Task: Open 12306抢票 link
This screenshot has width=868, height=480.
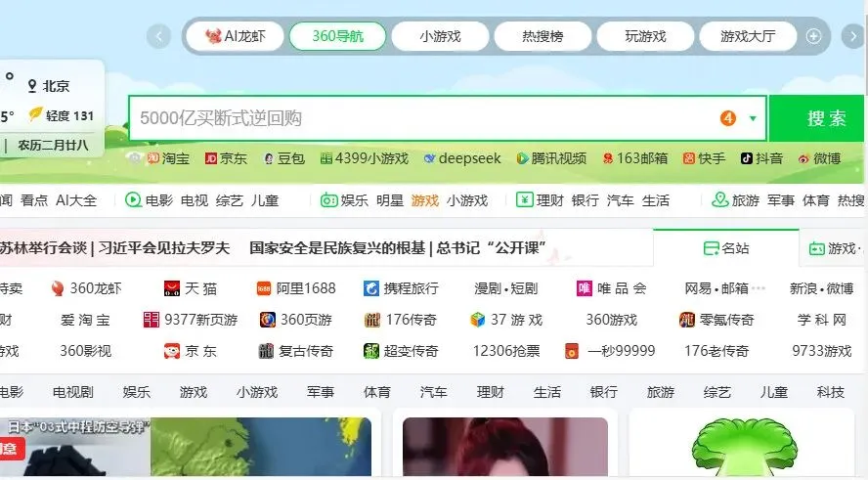Action: 506,351
